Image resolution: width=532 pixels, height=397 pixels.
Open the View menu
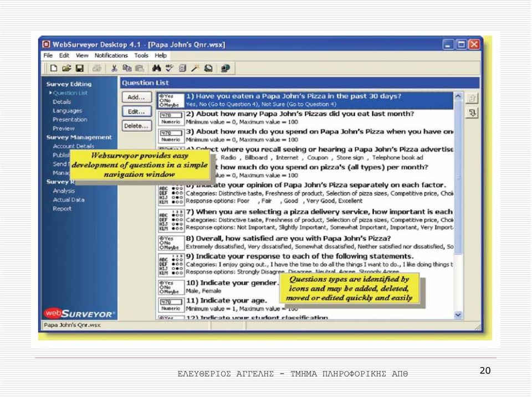[x=82, y=55]
